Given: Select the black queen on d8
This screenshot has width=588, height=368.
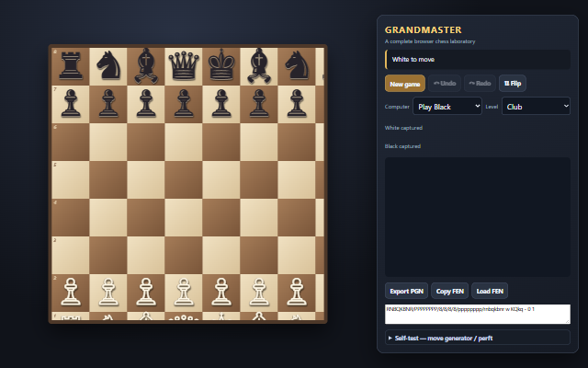Looking at the screenshot, I should click(x=184, y=66).
